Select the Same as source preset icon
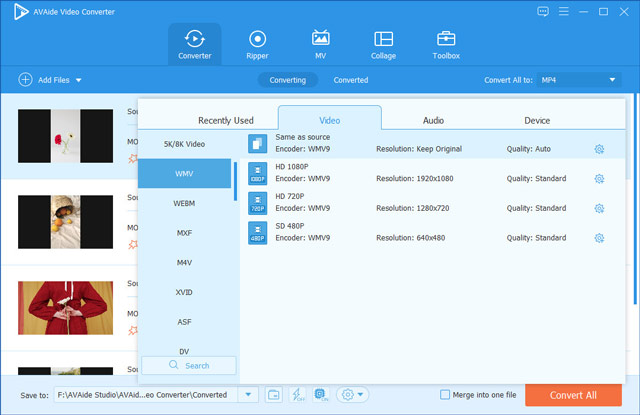This screenshot has width=640, height=415. pos(258,144)
